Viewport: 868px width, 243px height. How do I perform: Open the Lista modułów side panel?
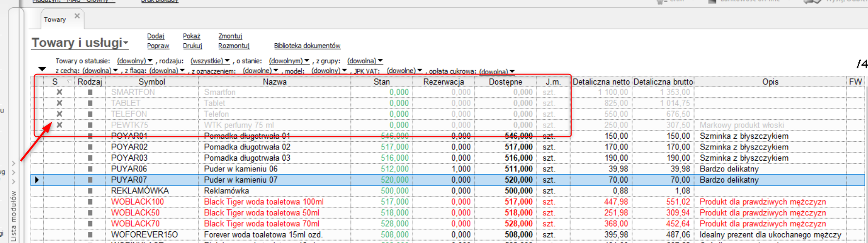click(14, 217)
